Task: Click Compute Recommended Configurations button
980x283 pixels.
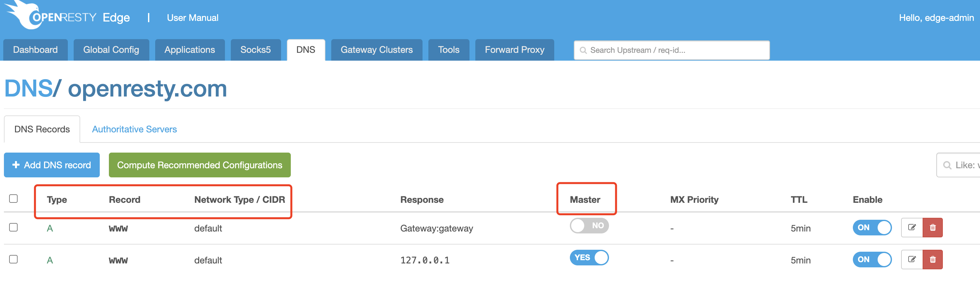Action: 200,165
